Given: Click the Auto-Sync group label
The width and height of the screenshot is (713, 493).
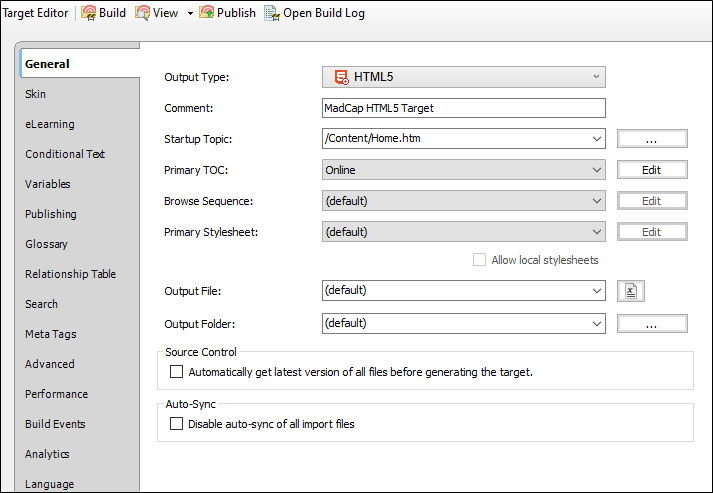Looking at the screenshot, I should tap(190, 404).
